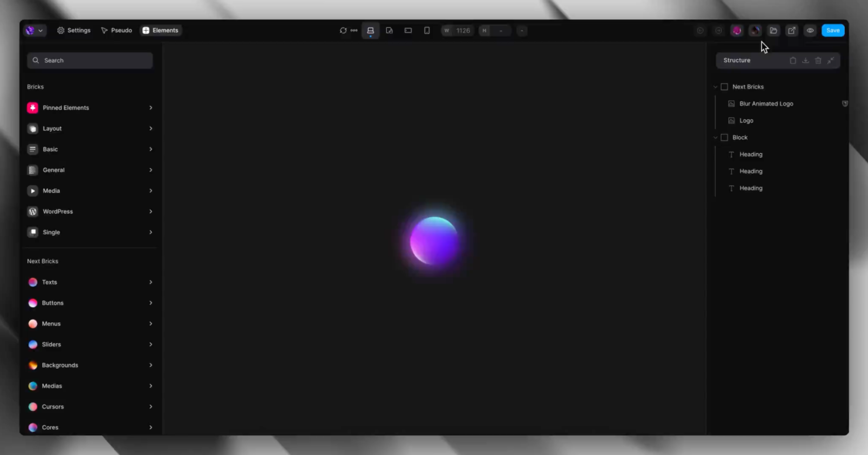The width and height of the screenshot is (868, 455).
Task: Open the Media category
Action: [x=90, y=191]
